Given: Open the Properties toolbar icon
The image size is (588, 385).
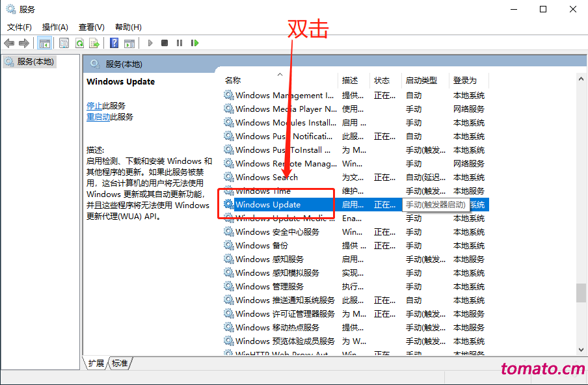Looking at the screenshot, I should [x=64, y=43].
